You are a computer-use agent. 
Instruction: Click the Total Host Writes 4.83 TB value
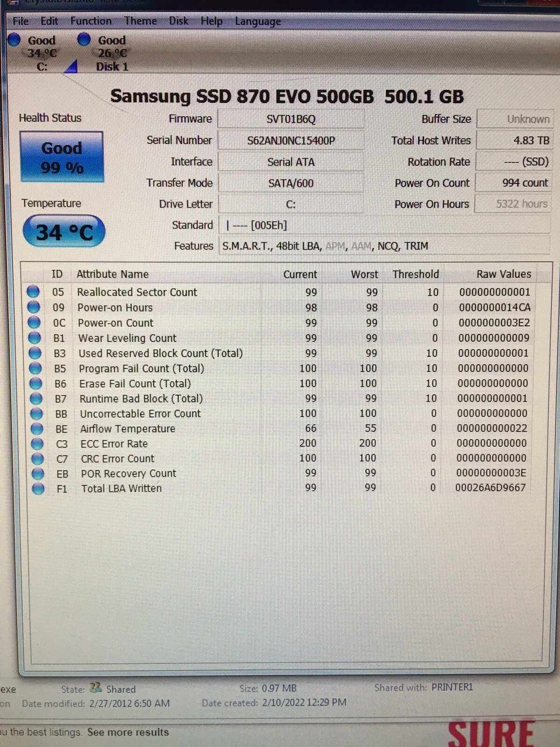(514, 140)
